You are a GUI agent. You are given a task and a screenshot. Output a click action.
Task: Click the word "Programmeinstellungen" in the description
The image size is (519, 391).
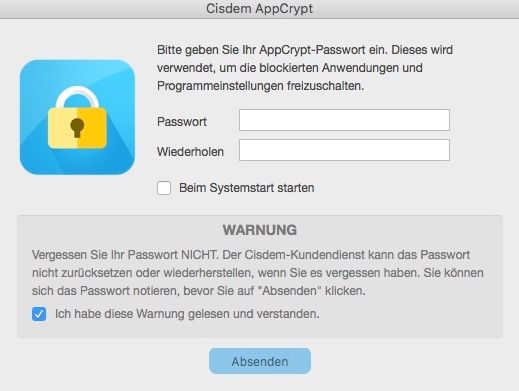(220, 86)
